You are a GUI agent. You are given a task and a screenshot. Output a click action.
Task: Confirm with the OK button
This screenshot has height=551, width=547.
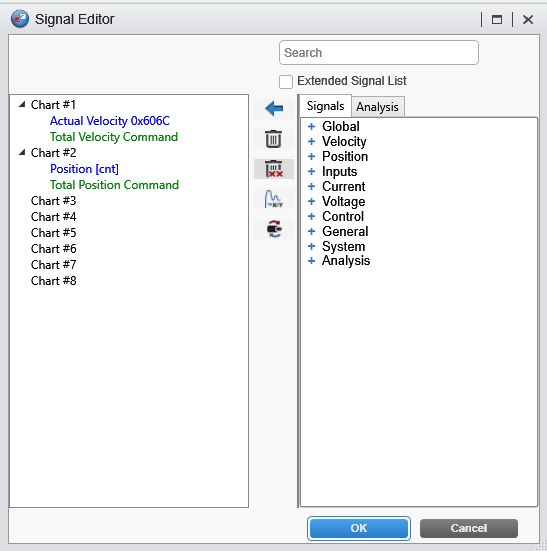pos(359,528)
